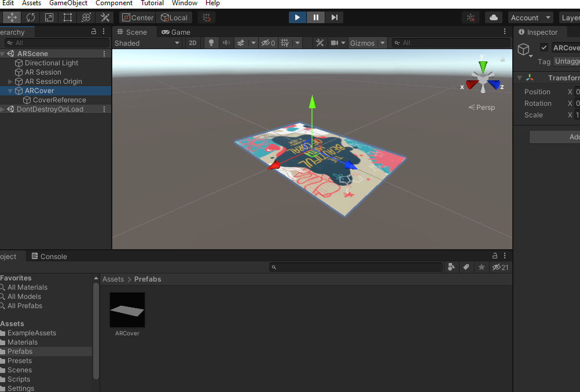580x392 pixels.
Task: Collapse Transform component foldout
Action: pyautogui.click(x=519, y=77)
